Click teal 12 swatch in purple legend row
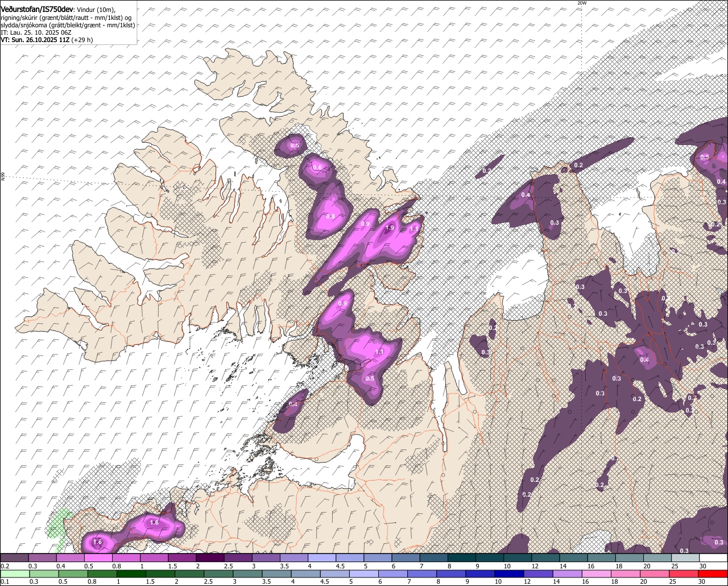This screenshot has height=586, width=728. [x=546, y=558]
